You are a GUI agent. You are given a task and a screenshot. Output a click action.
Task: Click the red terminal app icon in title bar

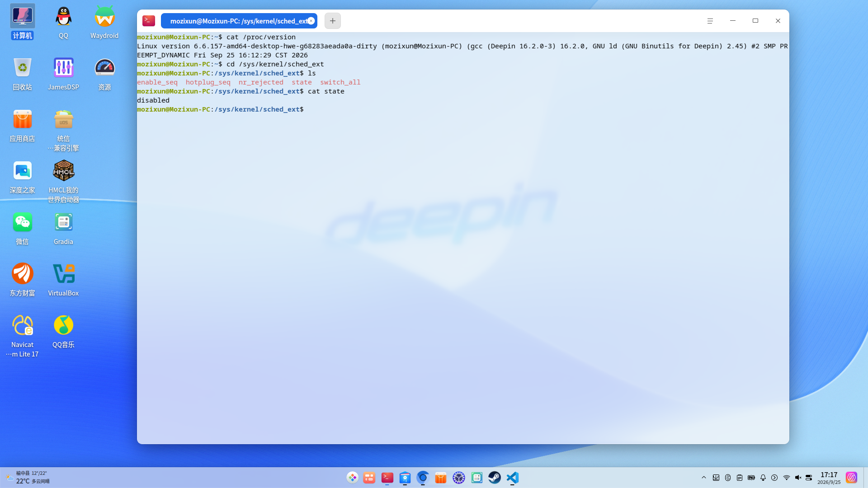click(x=148, y=21)
